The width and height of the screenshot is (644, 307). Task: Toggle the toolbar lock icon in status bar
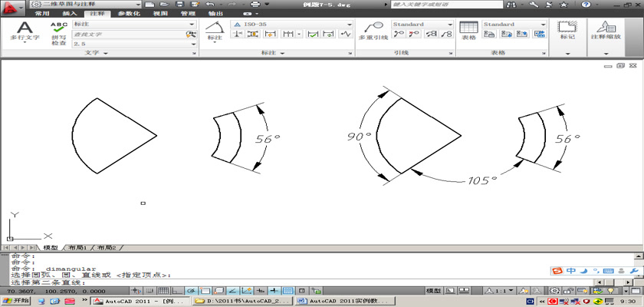pyautogui.click(x=568, y=291)
